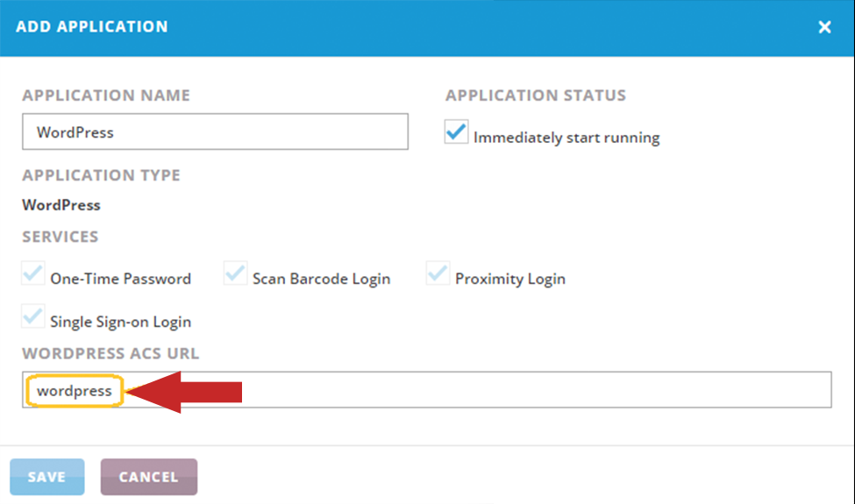Click the WordPress application type text

(x=61, y=205)
